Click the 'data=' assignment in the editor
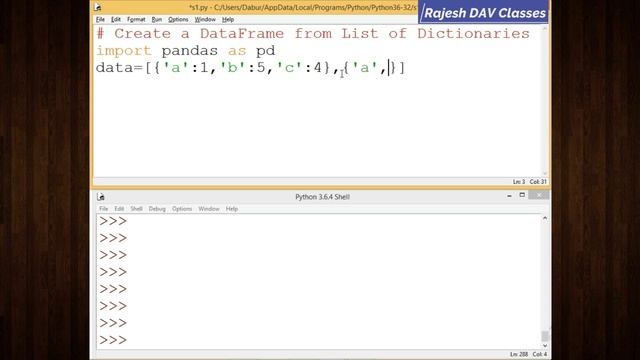The image size is (640, 360). click(120, 67)
